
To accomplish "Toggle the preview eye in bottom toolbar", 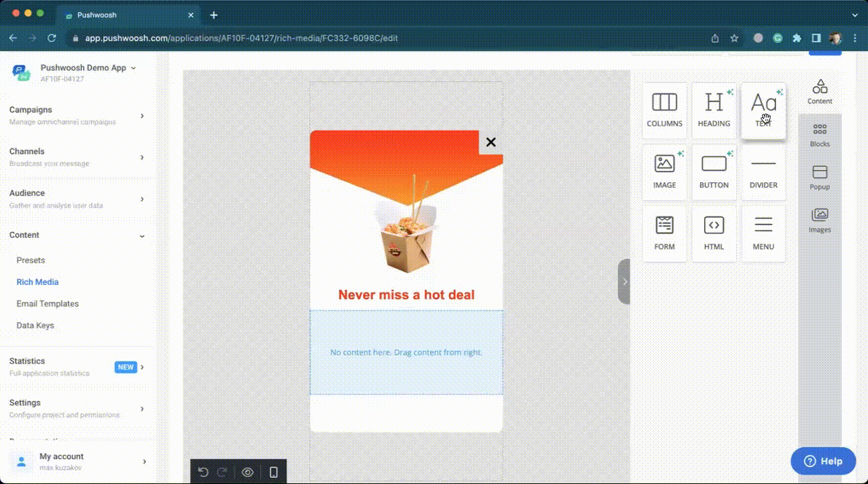I will pos(247,472).
